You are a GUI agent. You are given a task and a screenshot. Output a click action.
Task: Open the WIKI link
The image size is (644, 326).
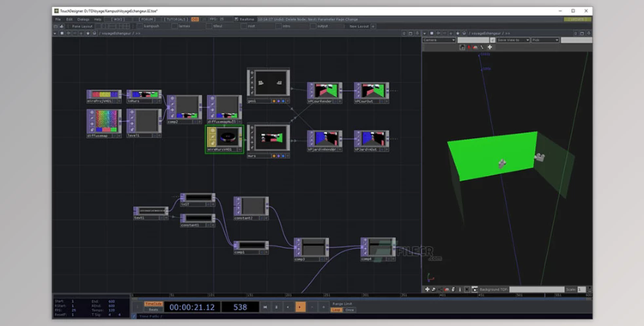[x=118, y=19]
